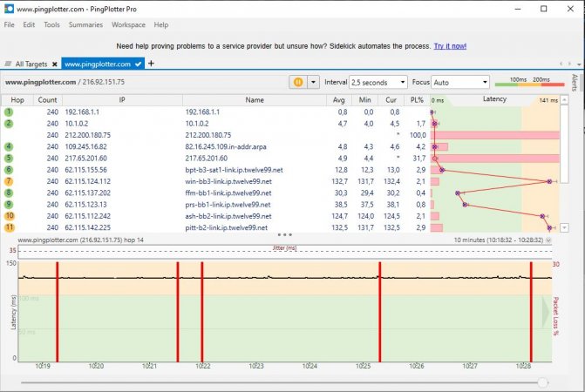Open the Workspace menu

[128, 24]
